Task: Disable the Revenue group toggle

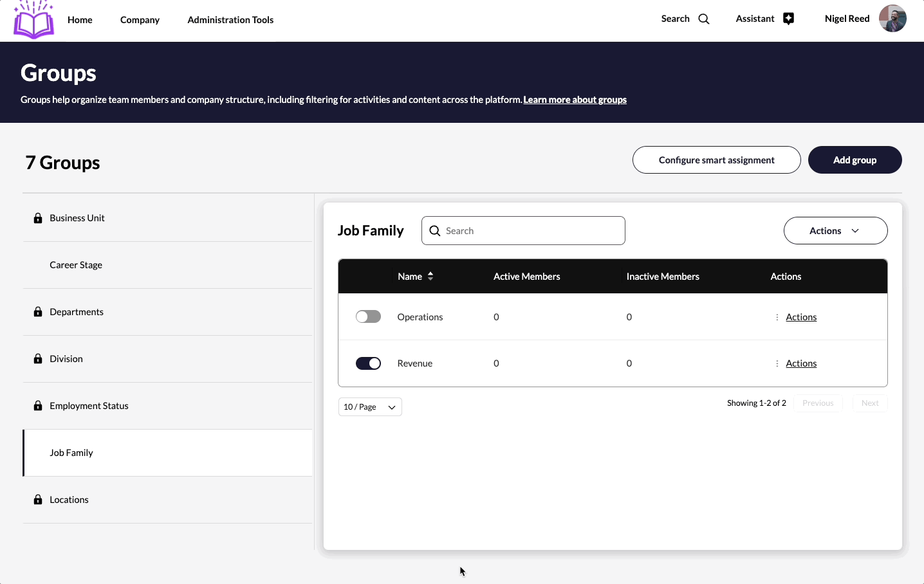Action: [368, 363]
